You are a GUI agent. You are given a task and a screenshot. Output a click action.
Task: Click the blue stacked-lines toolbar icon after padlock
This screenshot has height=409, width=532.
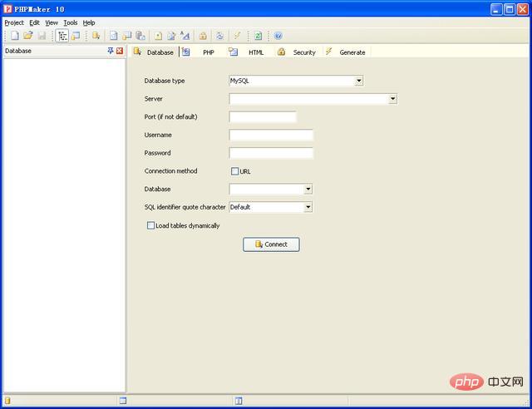click(219, 36)
